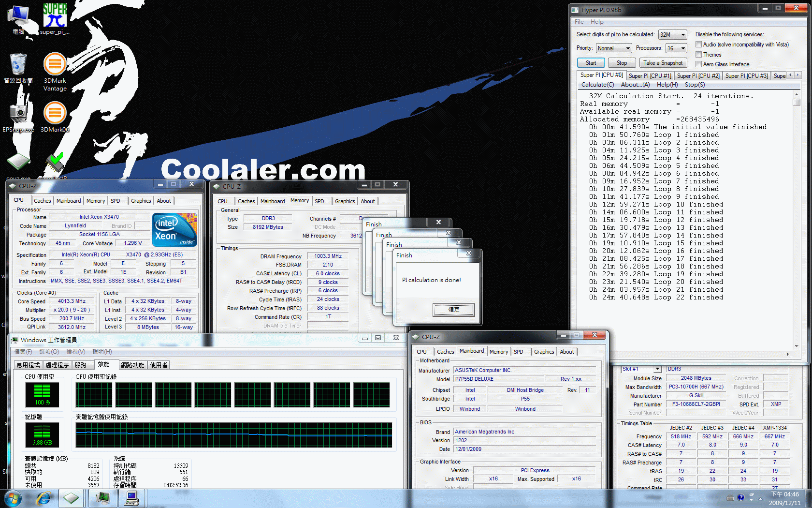
Task: Switch to Super PI [CPU #3] tab
Action: (746, 76)
